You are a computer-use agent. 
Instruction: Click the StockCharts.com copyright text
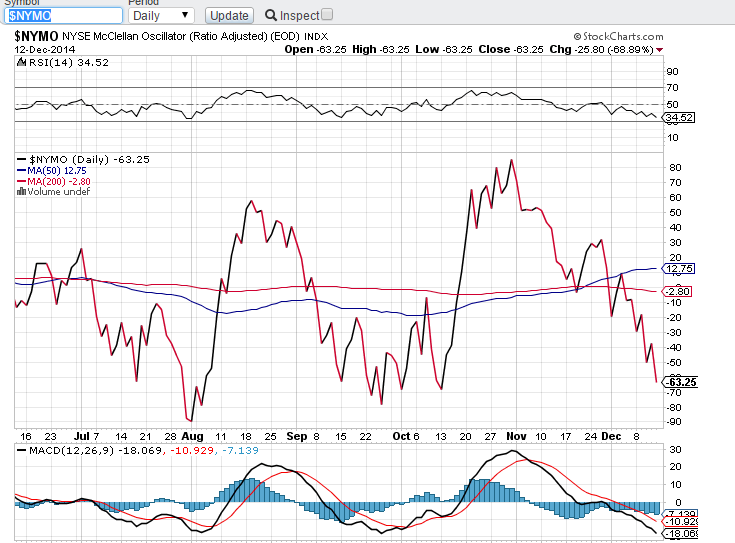(618, 37)
